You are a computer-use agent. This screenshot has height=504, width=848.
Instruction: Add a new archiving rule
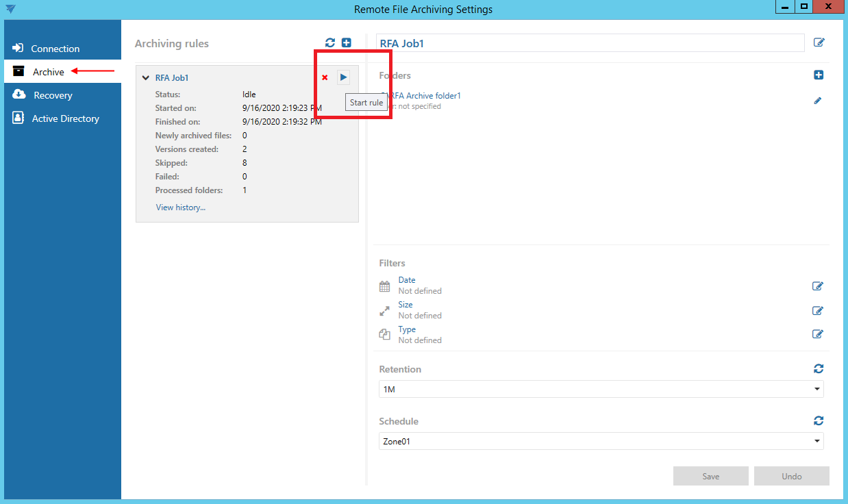tap(347, 43)
